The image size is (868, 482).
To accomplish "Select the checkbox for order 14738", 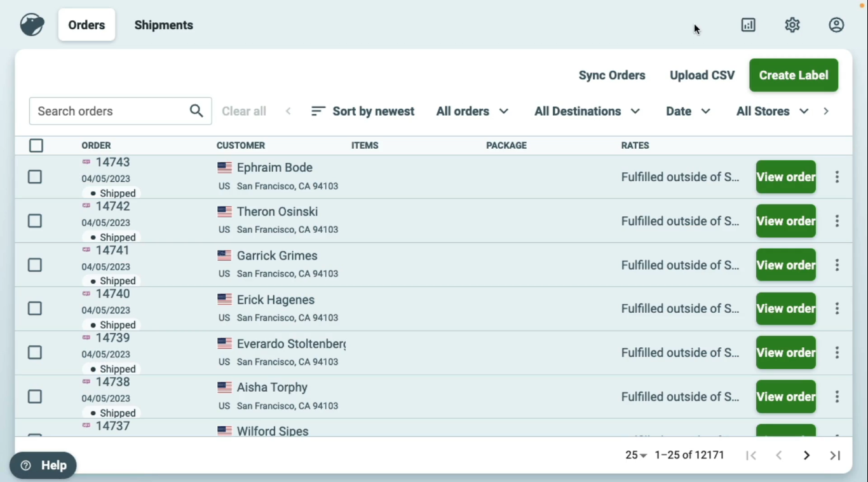I will [35, 397].
